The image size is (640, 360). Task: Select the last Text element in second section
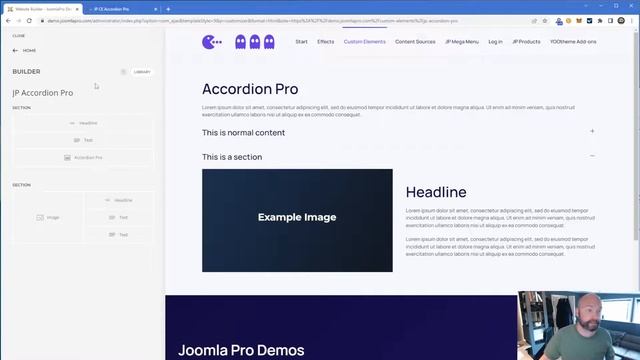coord(119,235)
